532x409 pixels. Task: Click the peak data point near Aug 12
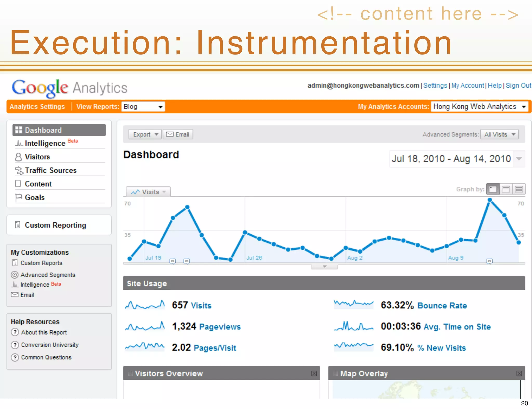pos(490,200)
